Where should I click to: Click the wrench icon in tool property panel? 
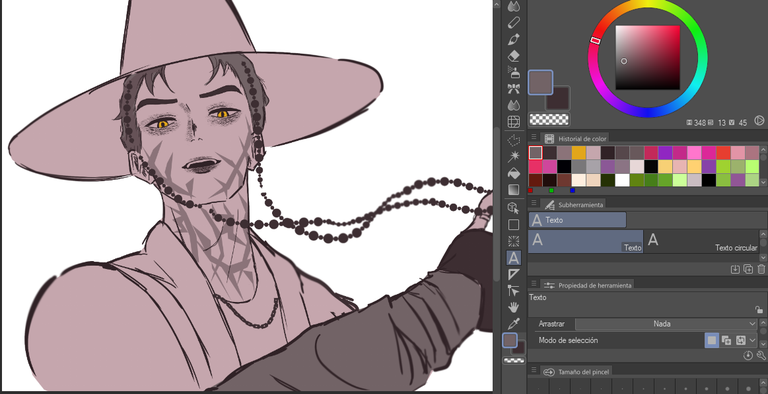pos(761,356)
